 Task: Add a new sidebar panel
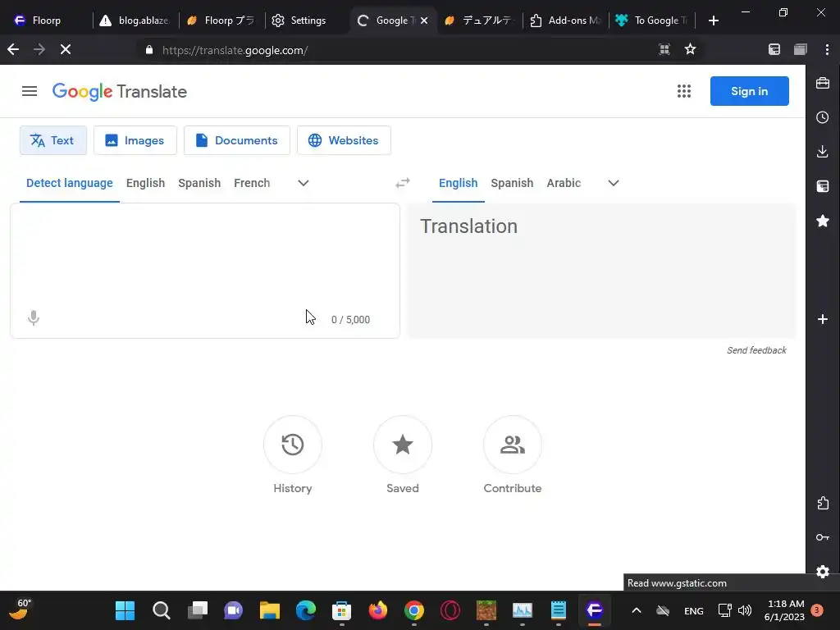tap(823, 319)
